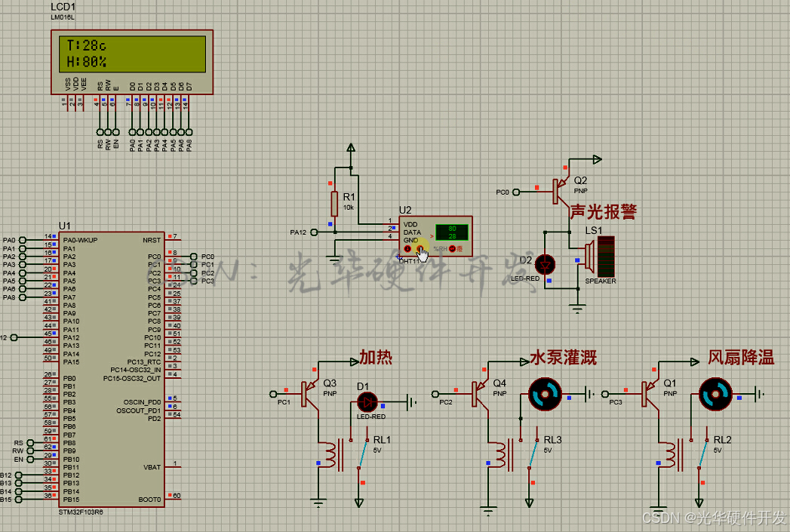This screenshot has height=532, width=790.
Task: Click the PC0 terminal at transistor Q2 base
Action: [516, 192]
